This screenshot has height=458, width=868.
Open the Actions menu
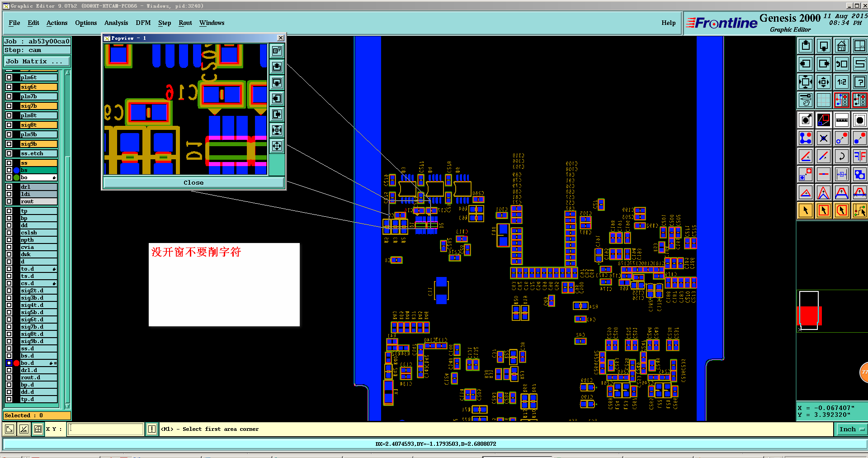tap(57, 23)
